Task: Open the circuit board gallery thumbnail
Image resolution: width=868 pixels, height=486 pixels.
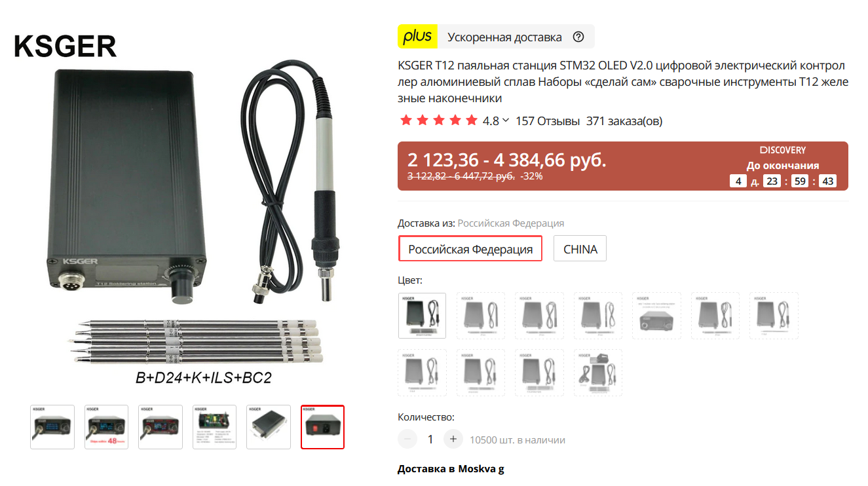Action: 214,427
